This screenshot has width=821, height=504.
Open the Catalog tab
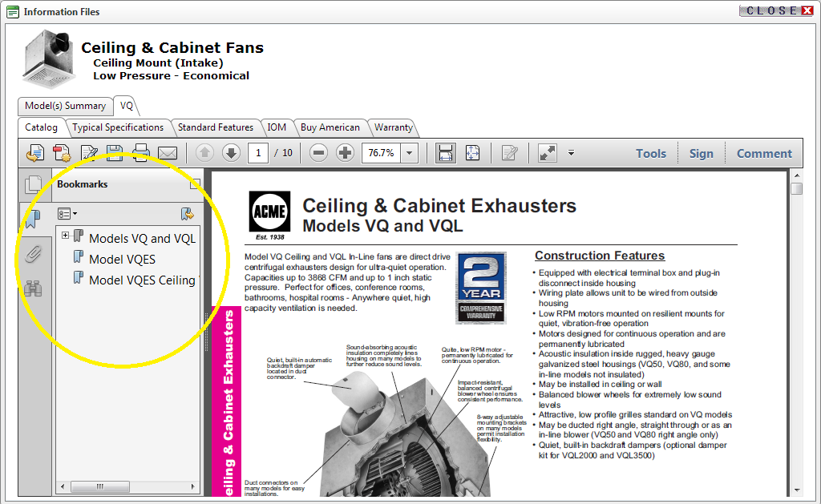(x=42, y=127)
